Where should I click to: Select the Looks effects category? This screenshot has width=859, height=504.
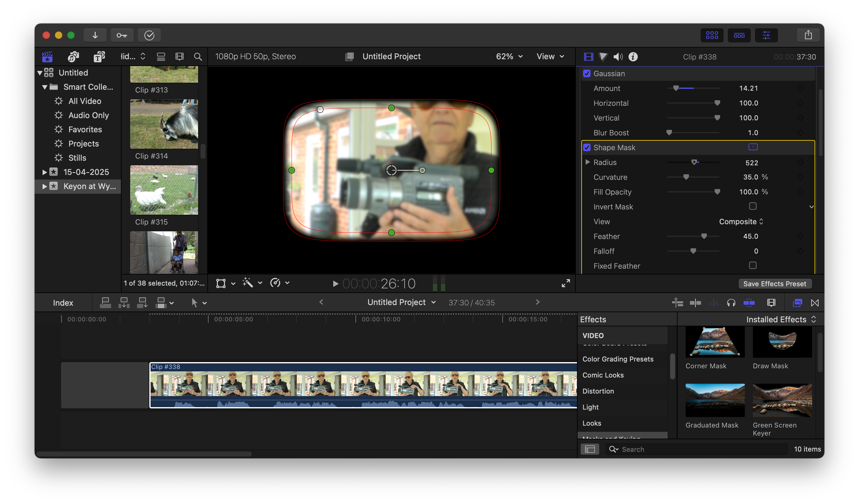coord(591,423)
